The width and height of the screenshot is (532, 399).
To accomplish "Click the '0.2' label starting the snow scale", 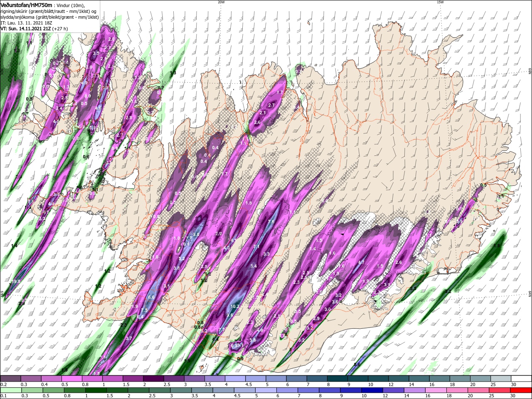I will coord(3,384).
